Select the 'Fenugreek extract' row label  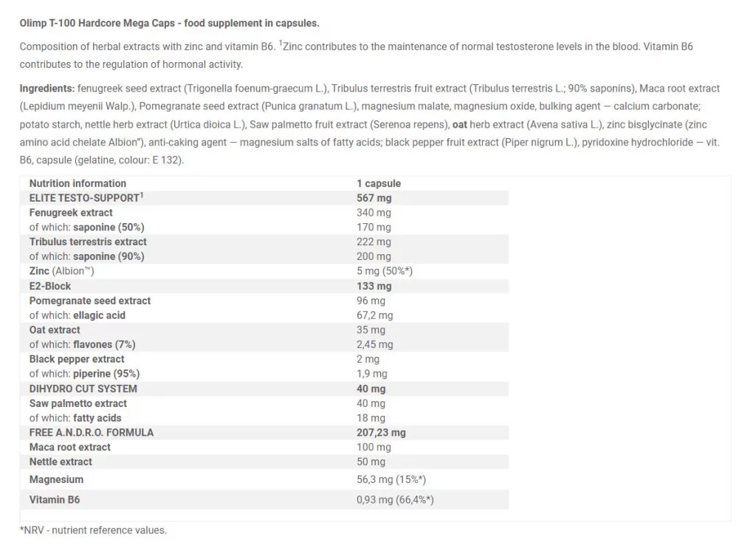click(x=71, y=213)
